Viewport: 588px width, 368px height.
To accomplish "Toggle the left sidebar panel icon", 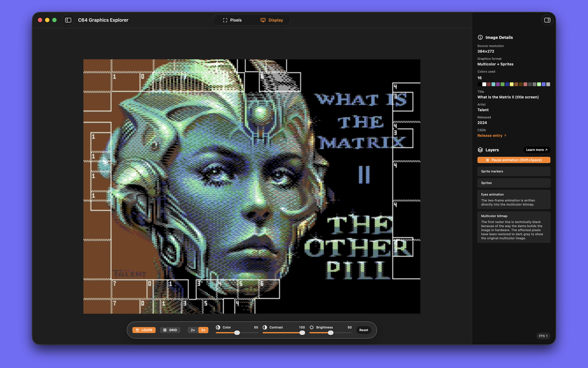I will (x=68, y=20).
